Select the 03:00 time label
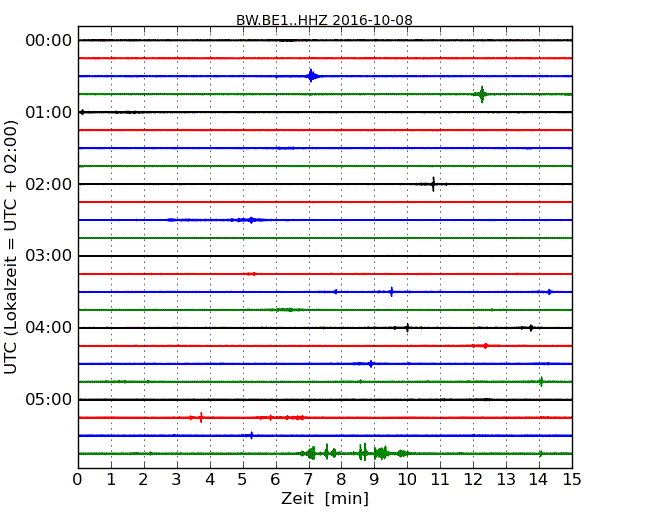 [49, 256]
